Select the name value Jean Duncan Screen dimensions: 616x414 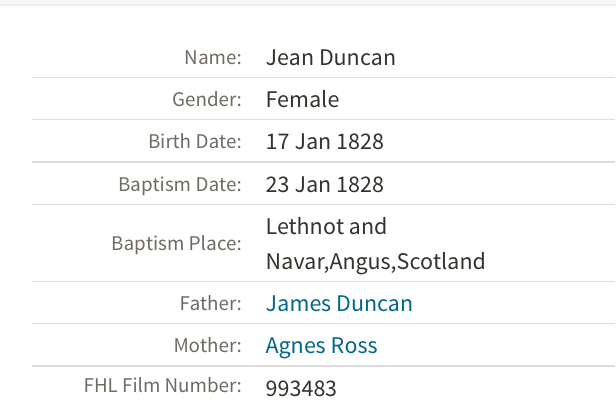(x=330, y=57)
